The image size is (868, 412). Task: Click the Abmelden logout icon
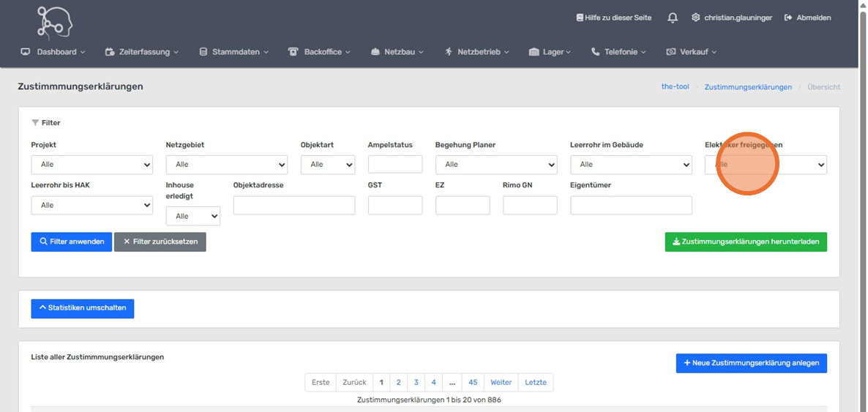coord(788,18)
